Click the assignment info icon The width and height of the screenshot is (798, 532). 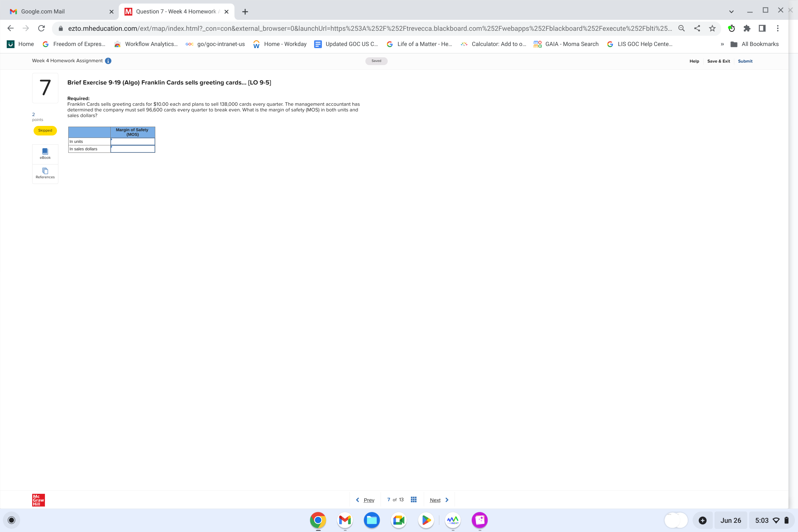[108, 60]
